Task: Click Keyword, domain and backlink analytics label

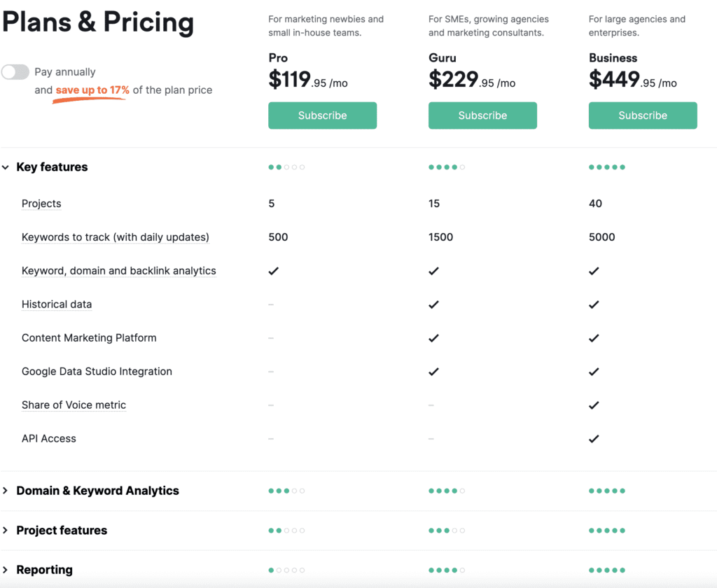Action: pos(119,271)
